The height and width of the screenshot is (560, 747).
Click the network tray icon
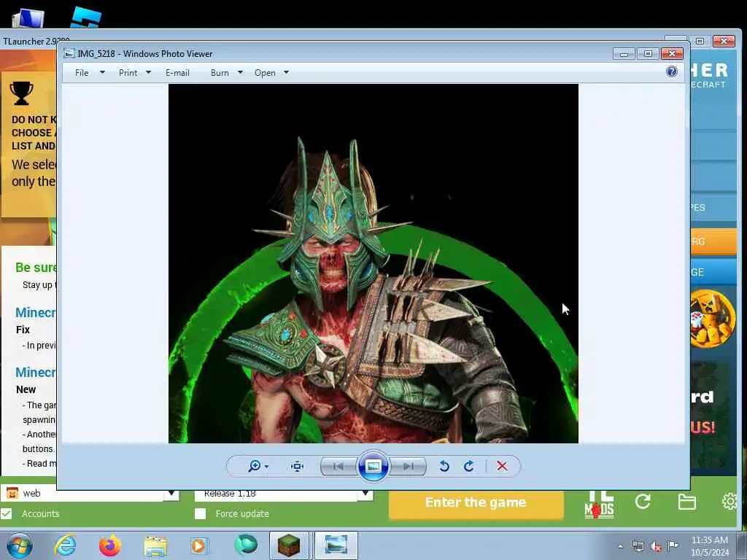point(638,546)
